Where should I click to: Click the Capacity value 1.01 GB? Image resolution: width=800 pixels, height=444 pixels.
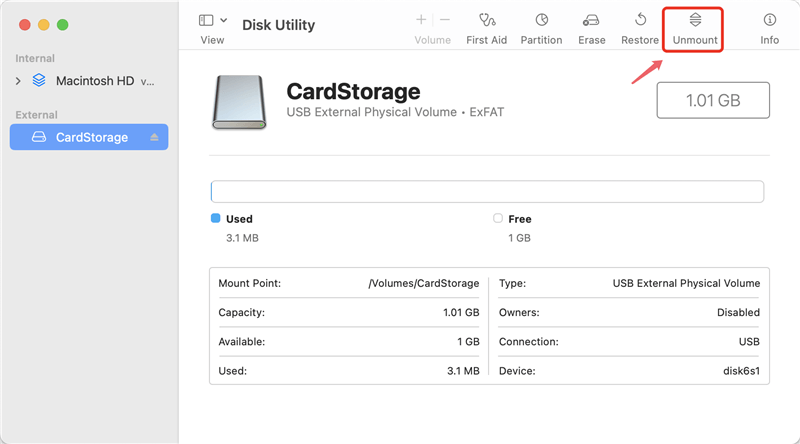click(461, 312)
